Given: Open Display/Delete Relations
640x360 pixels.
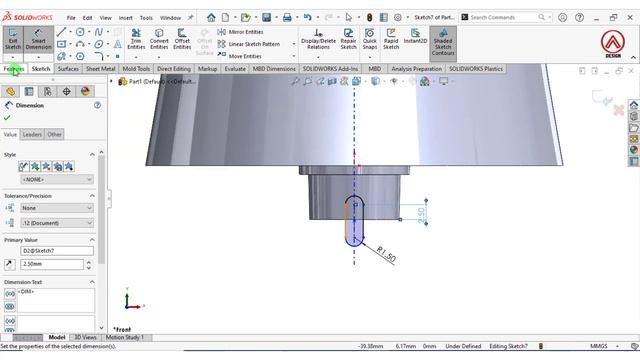Looking at the screenshot, I should [x=318, y=39].
